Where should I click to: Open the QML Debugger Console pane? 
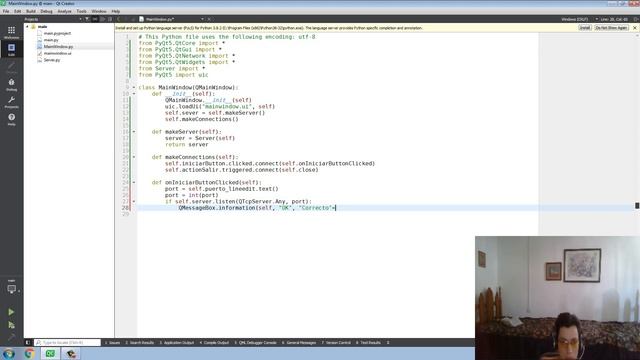point(256,342)
